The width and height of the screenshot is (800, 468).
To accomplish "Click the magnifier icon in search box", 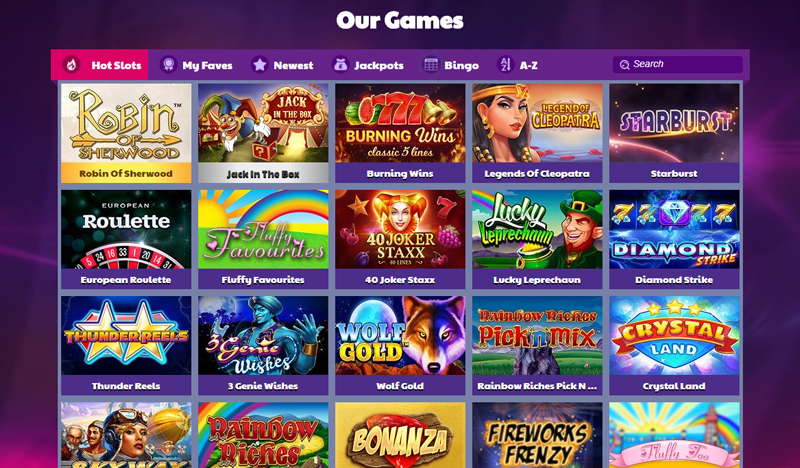I will pyautogui.click(x=624, y=65).
